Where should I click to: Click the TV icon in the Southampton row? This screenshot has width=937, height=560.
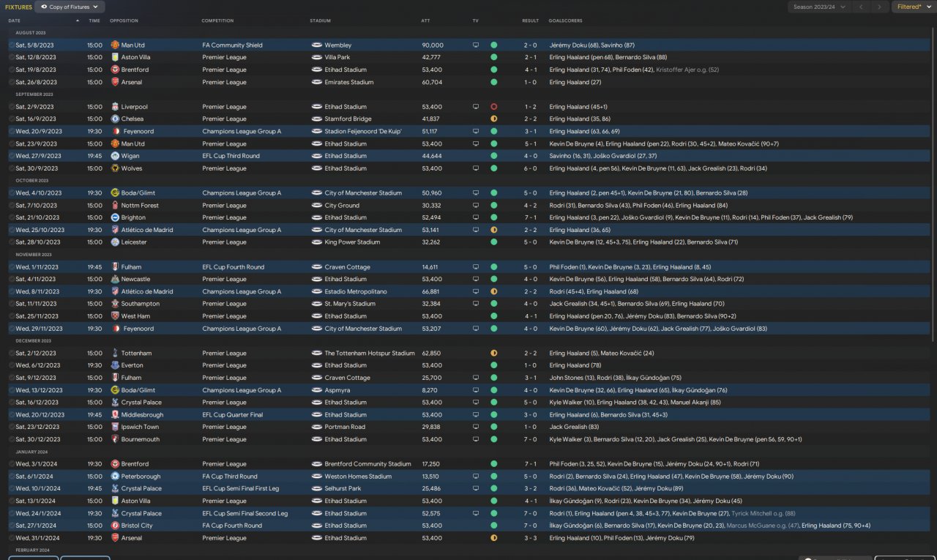(476, 304)
